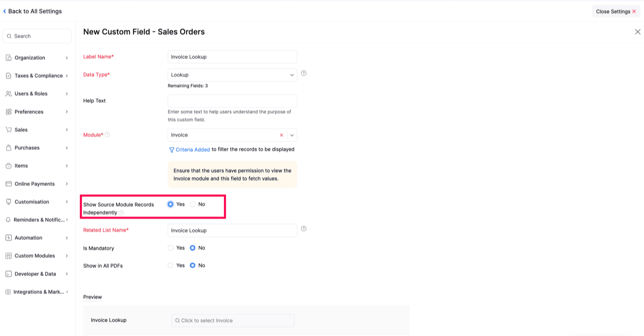This screenshot has width=644, height=336.
Task: Click the Custom Modules icon
Action: [x=9, y=256]
